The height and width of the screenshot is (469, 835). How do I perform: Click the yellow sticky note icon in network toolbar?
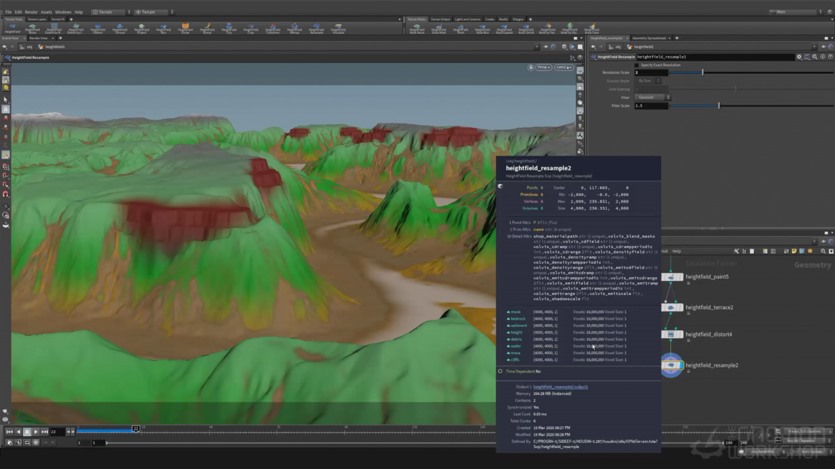[x=794, y=251]
